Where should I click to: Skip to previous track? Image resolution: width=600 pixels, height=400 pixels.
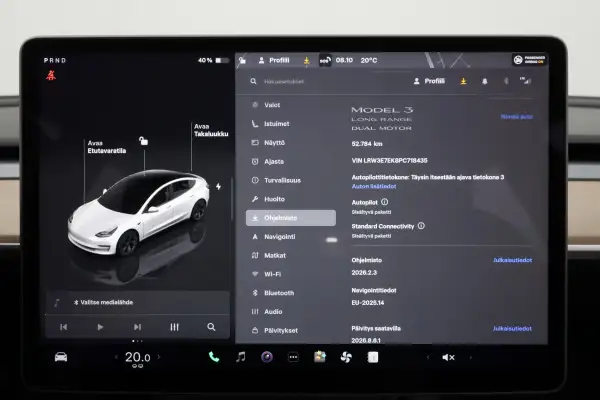[64, 327]
